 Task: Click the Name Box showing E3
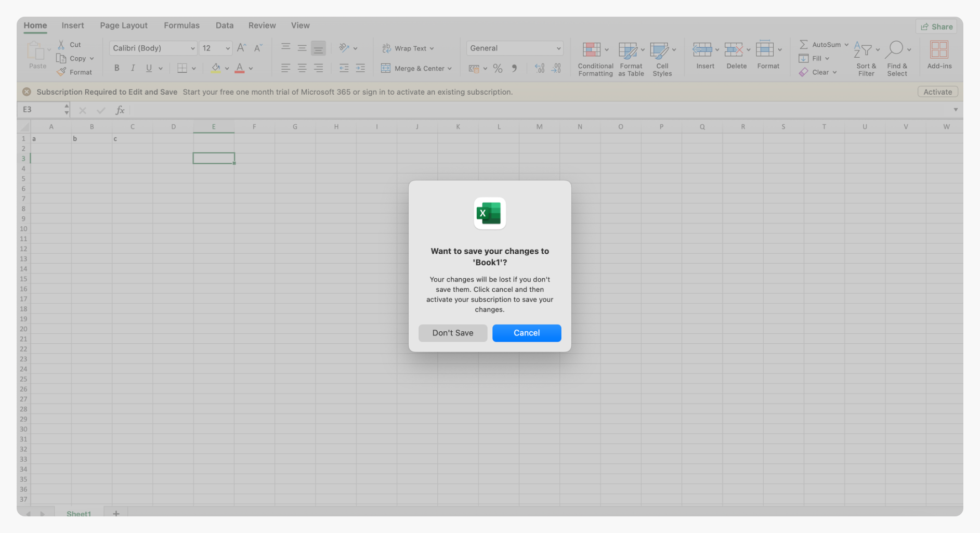pos(41,110)
